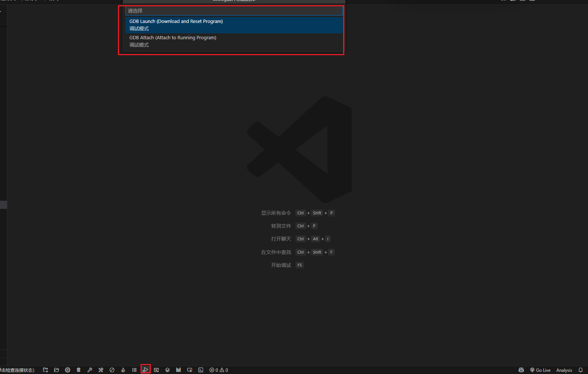Start debug with the play-bug icon

[145, 370]
